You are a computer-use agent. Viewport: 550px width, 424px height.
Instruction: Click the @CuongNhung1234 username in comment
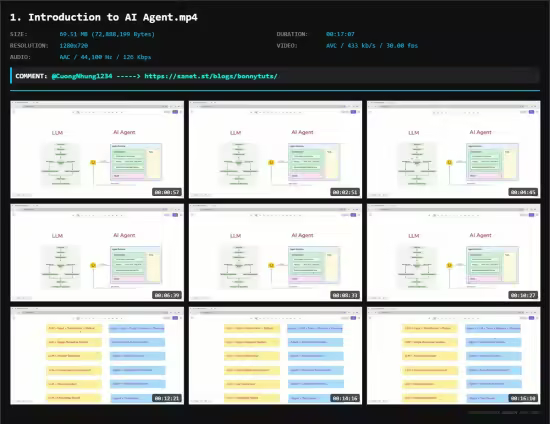[82, 76]
